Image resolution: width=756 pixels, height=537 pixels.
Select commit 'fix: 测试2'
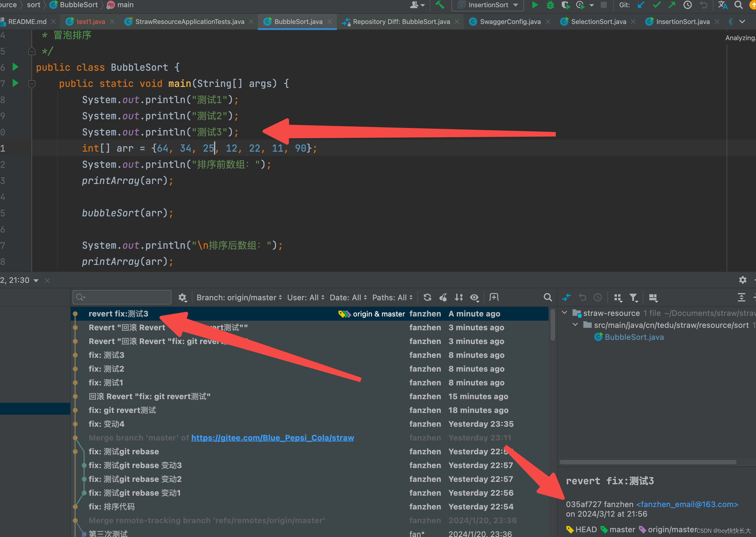pyautogui.click(x=310, y=369)
